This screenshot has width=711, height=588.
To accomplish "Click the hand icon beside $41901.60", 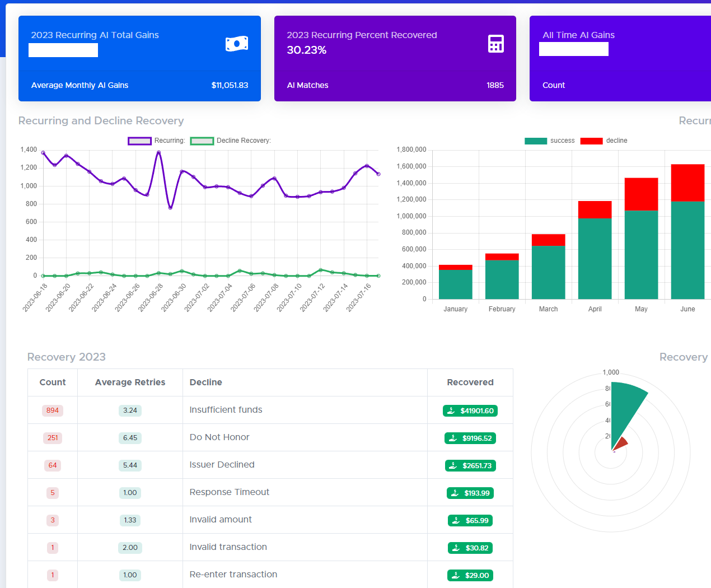I will tap(451, 410).
